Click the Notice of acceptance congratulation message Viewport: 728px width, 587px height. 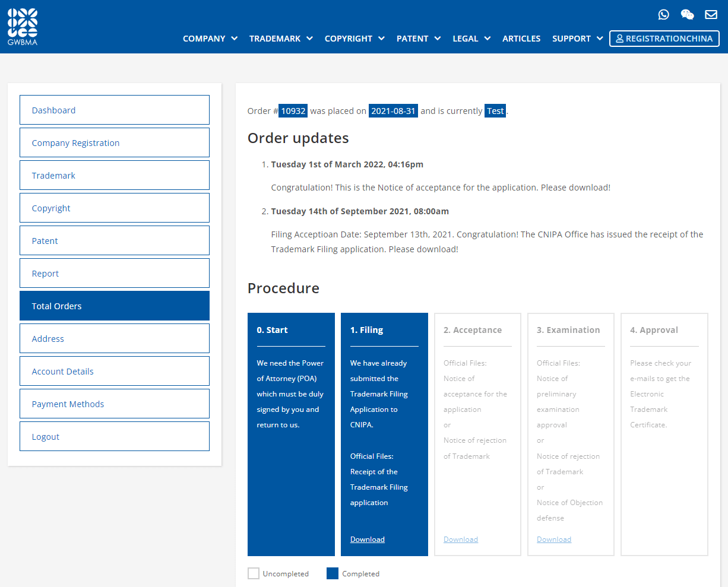click(441, 188)
